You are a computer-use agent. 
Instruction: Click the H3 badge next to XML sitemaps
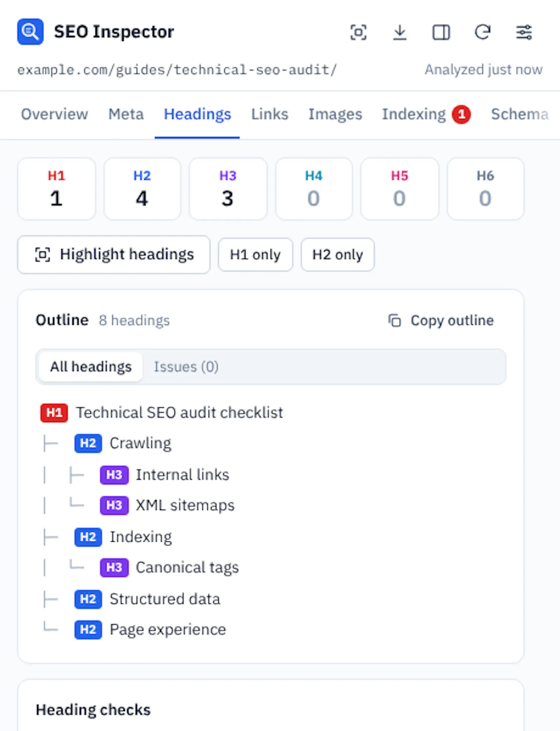[114, 505]
